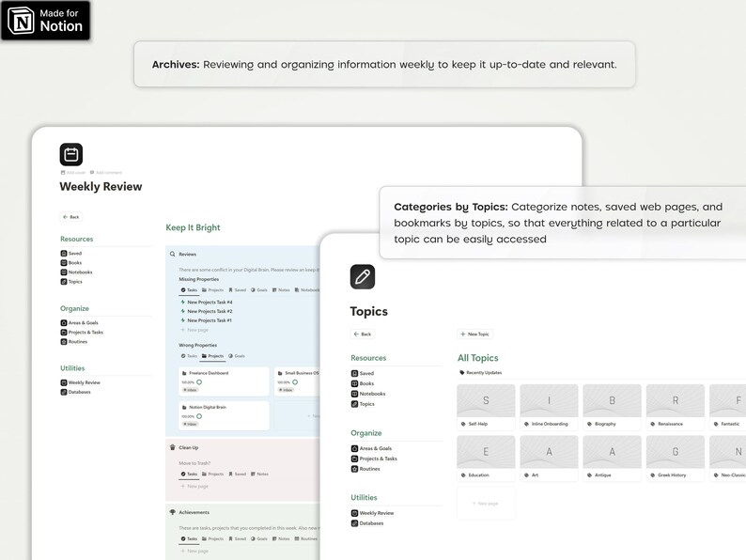
Task: Open the Art topic card
Action: (549, 459)
